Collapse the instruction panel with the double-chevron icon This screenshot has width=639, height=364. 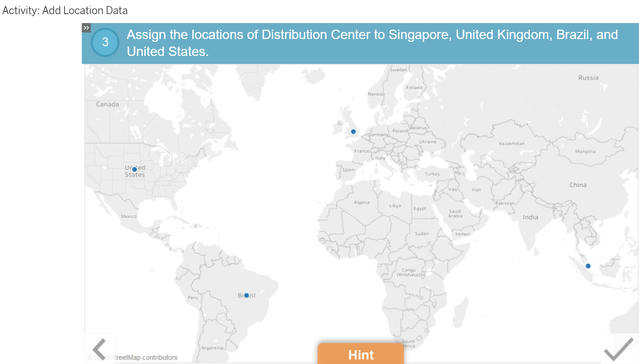(86, 28)
